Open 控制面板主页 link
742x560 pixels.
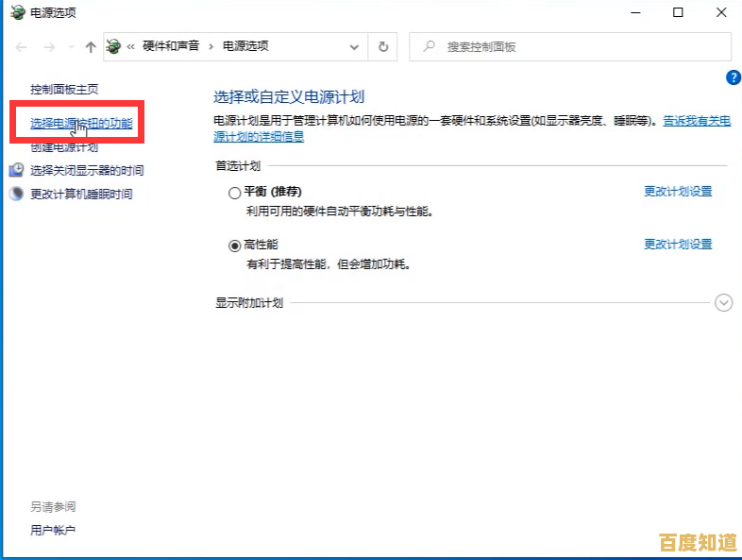[x=64, y=89]
